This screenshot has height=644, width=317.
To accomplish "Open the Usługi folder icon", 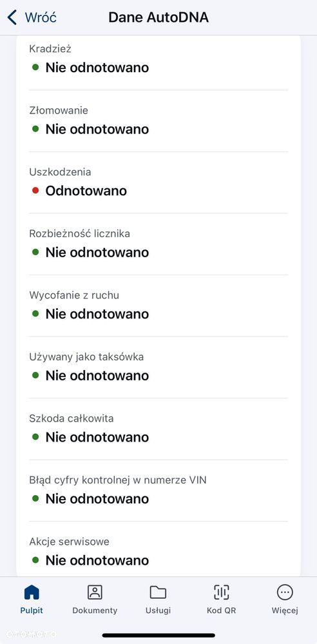I will [x=158, y=592].
